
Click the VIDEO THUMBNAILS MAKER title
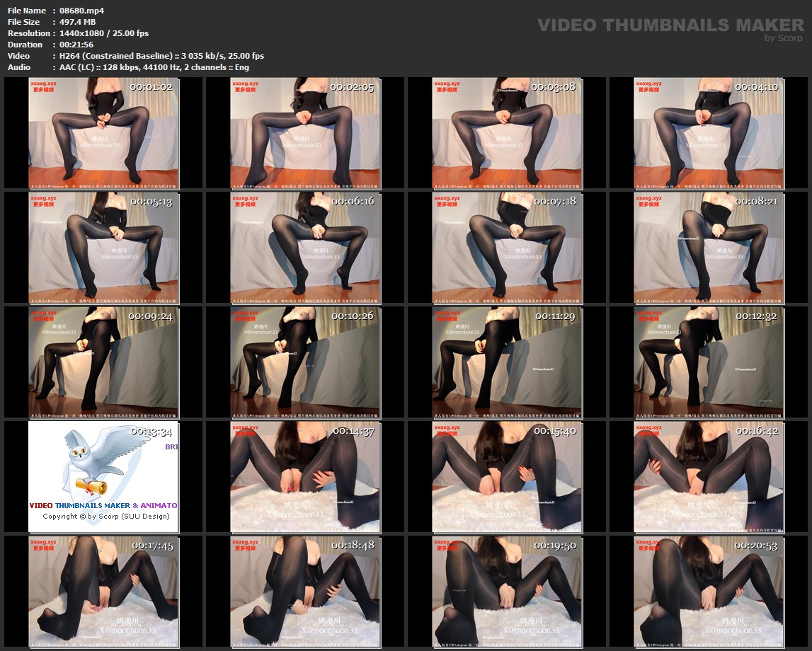click(670, 25)
